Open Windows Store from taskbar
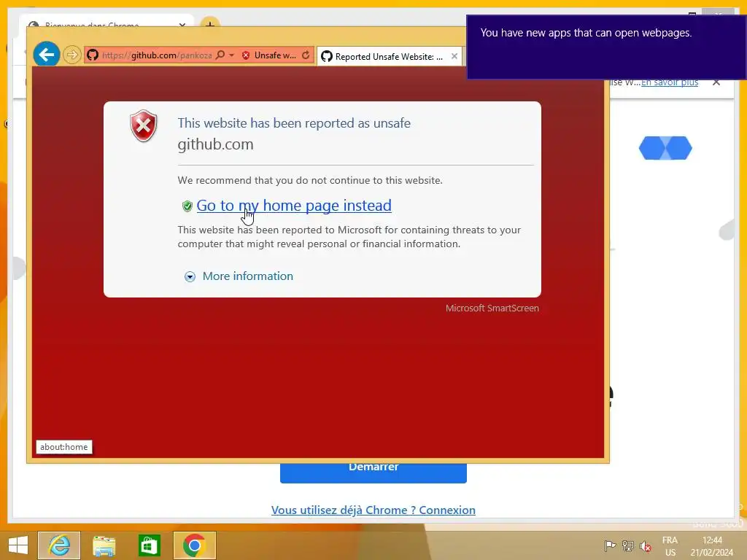This screenshot has height=560, width=747. 149,545
